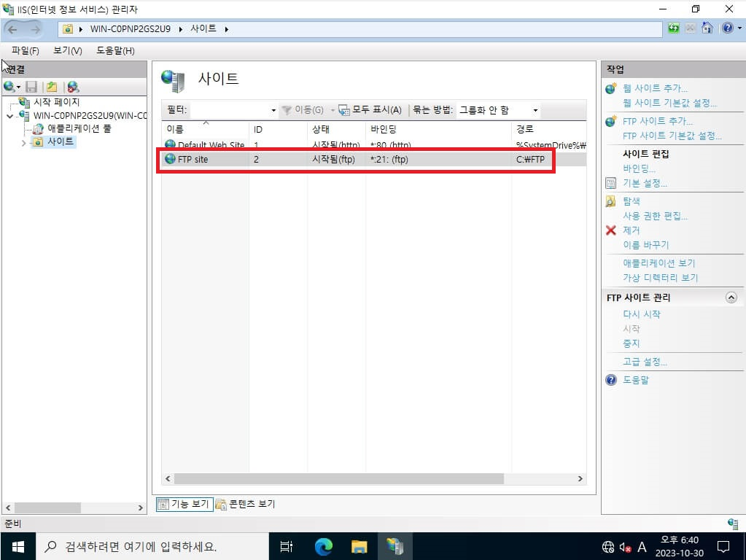Click the Forward navigation arrow

[35, 29]
